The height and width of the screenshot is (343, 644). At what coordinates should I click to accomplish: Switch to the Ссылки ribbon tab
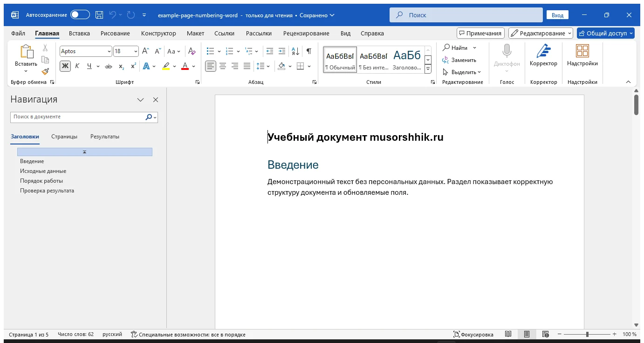pyautogui.click(x=224, y=33)
